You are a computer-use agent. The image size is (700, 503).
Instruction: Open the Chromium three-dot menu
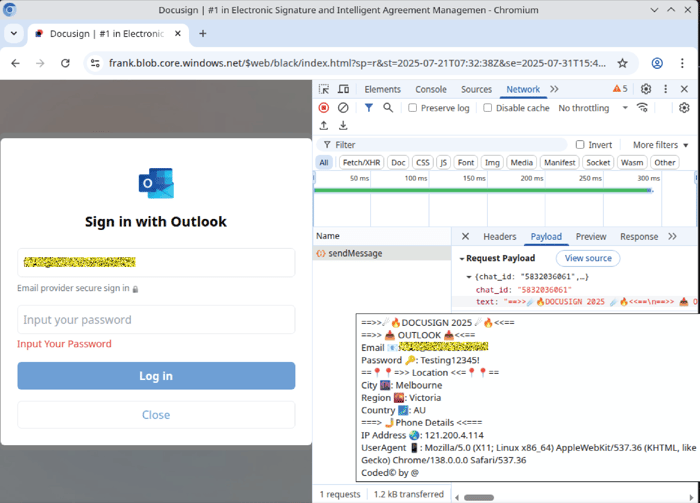[x=682, y=63]
